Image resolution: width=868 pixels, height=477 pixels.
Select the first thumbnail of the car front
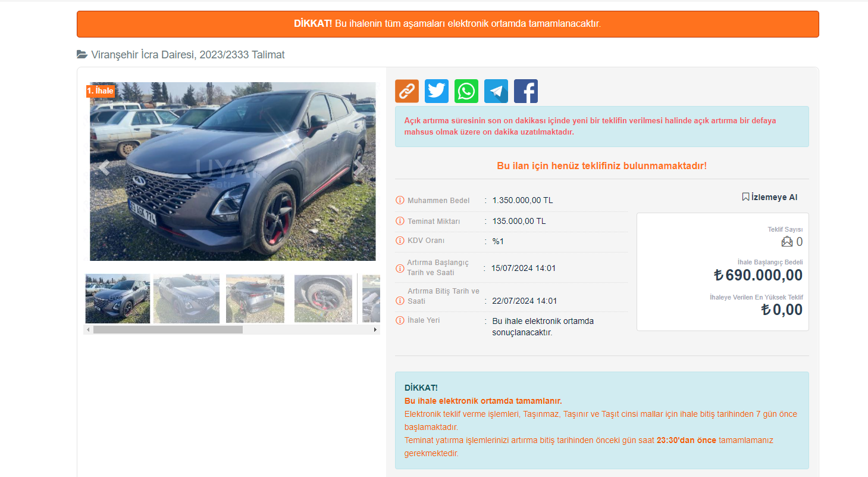(118, 298)
